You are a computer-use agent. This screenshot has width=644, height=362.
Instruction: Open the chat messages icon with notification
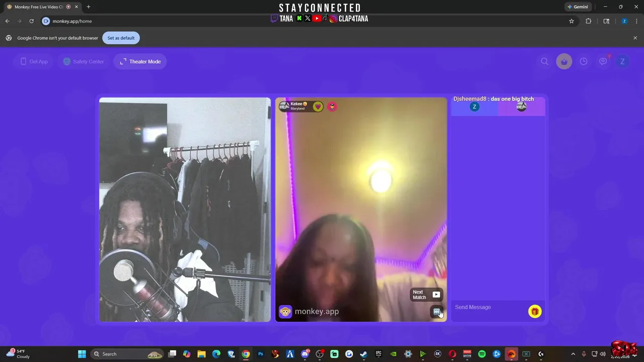[x=603, y=61]
